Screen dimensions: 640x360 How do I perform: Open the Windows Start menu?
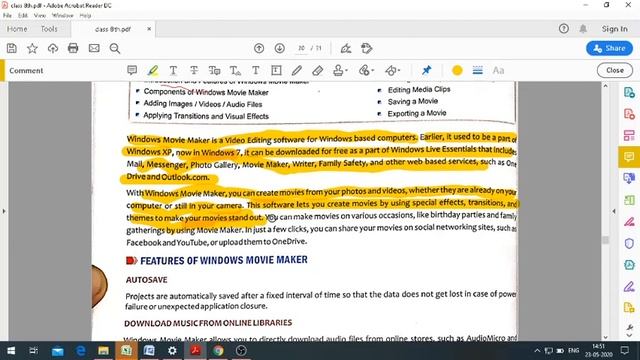[x=11, y=351]
